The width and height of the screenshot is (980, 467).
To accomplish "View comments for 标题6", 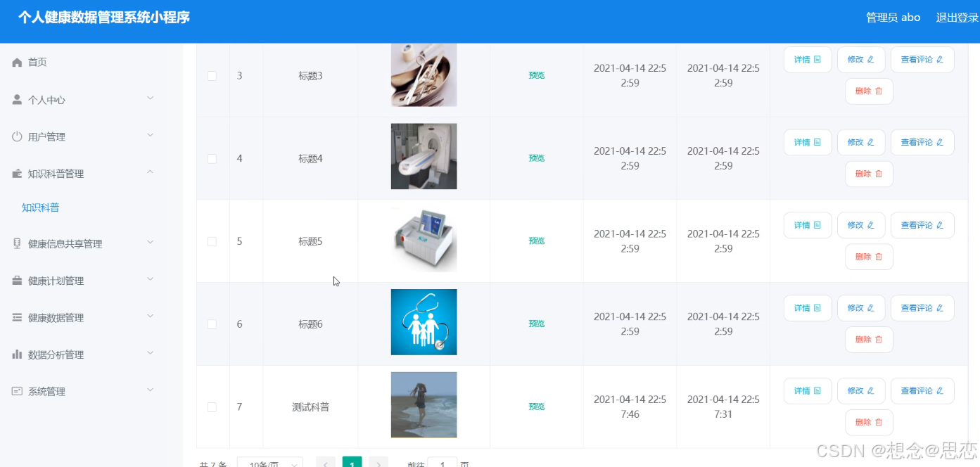I will click(922, 308).
